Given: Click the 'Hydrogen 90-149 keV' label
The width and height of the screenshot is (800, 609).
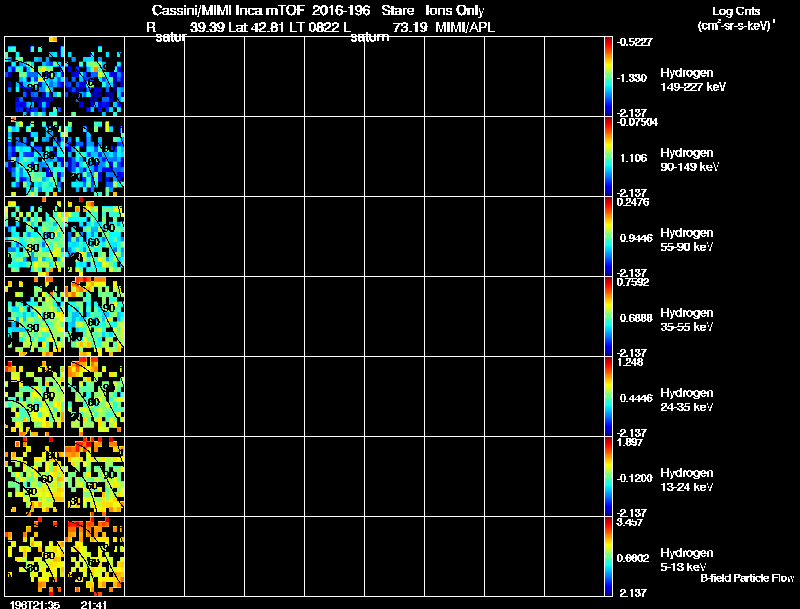Looking at the screenshot, I should 689,160.
